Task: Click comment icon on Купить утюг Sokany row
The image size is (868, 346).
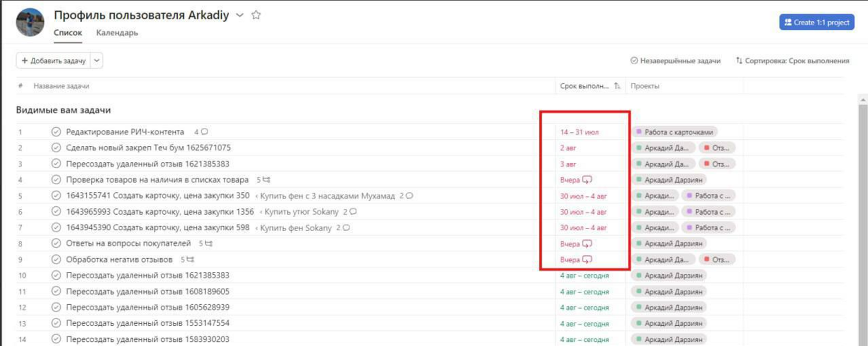Action: pos(353,212)
